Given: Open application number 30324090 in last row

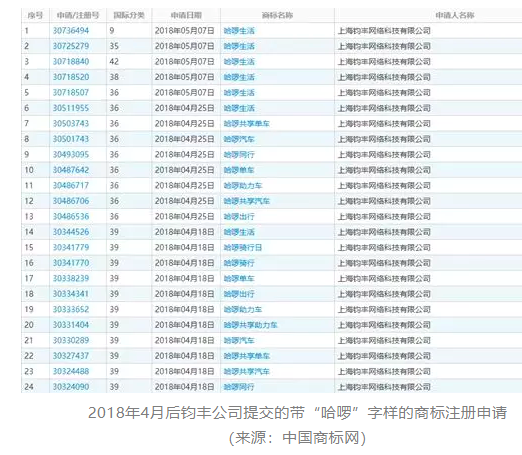Looking at the screenshot, I should [x=71, y=387].
